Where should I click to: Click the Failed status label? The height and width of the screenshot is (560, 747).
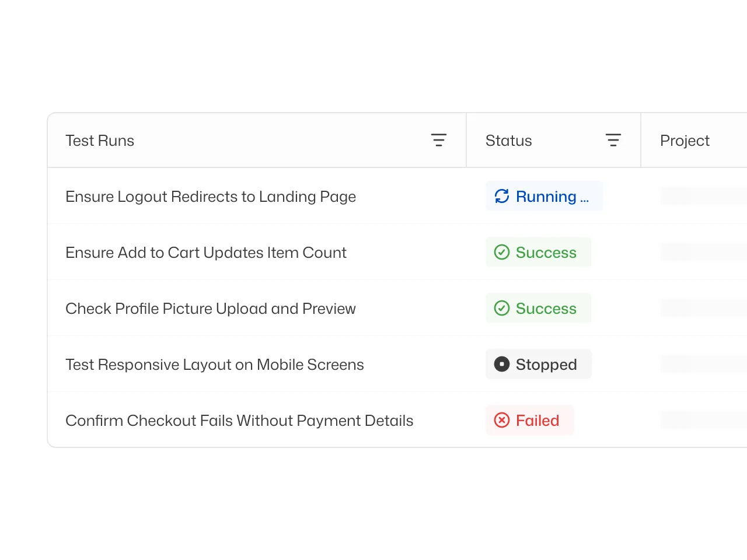point(537,421)
